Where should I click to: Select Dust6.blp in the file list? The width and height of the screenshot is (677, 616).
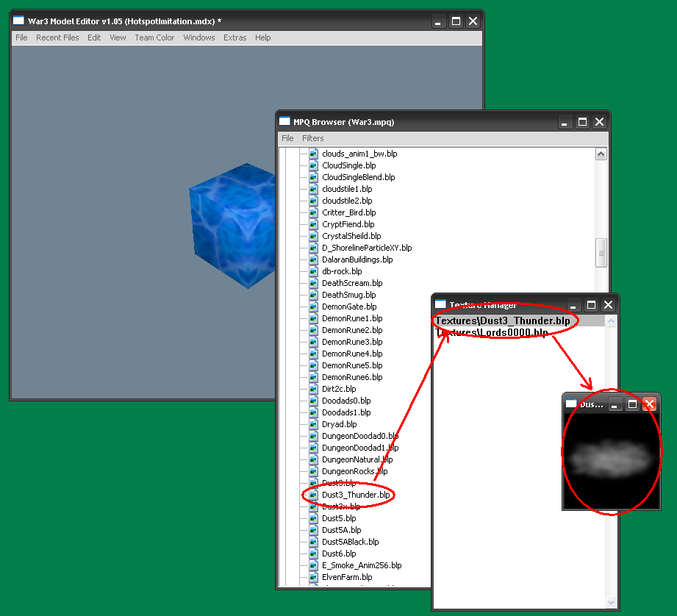click(339, 554)
